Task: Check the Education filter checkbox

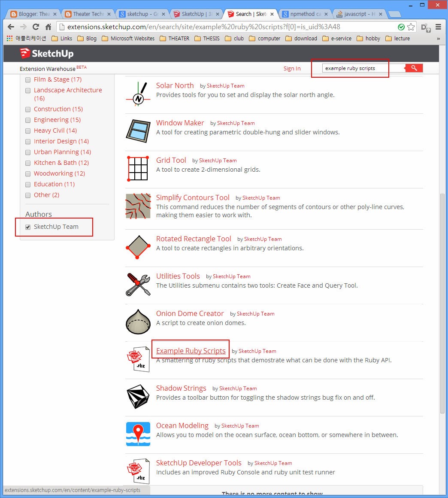Action: tap(28, 185)
